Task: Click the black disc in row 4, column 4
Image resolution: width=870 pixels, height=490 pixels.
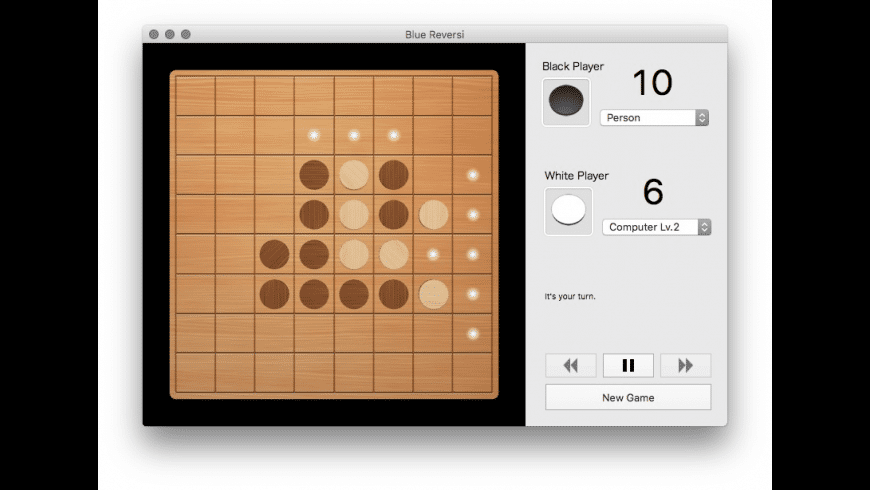Action: (x=314, y=214)
